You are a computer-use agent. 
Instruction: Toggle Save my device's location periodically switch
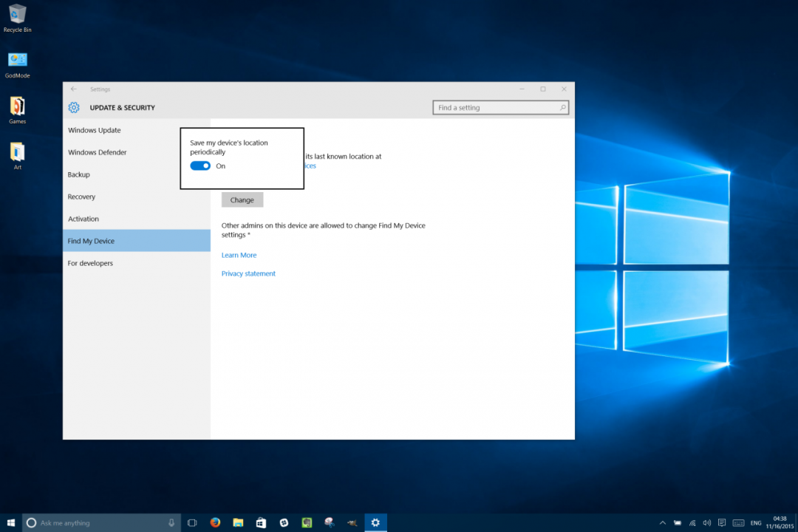pyautogui.click(x=200, y=166)
